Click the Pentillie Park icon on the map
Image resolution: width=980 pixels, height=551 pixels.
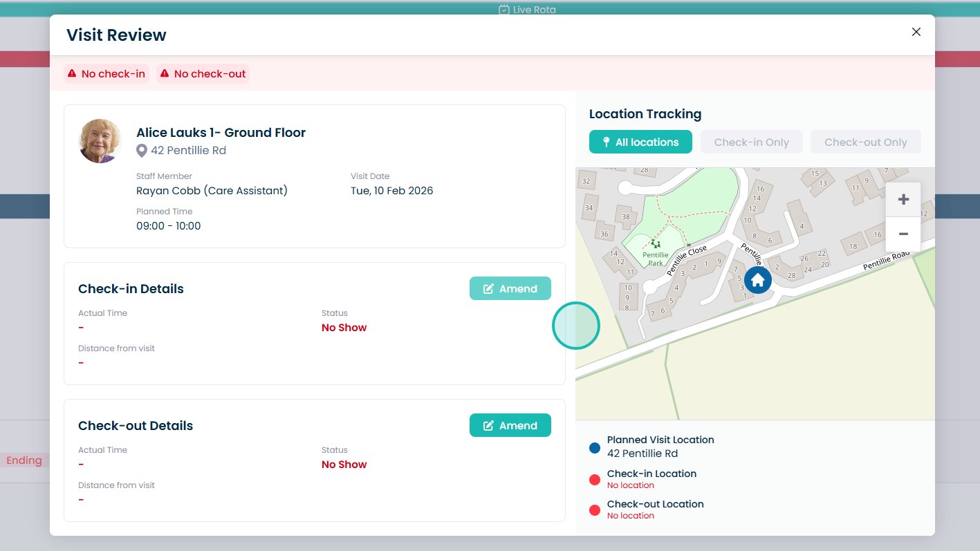(x=656, y=243)
